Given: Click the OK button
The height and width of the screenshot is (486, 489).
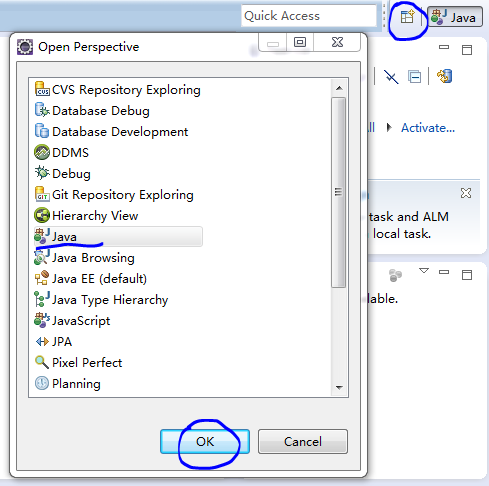Looking at the screenshot, I should 205,442.
